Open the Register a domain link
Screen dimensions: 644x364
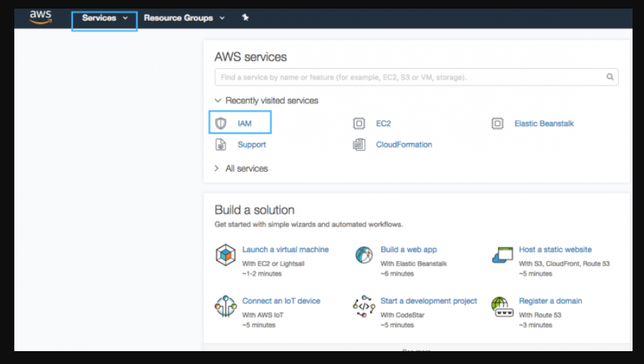pyautogui.click(x=550, y=301)
